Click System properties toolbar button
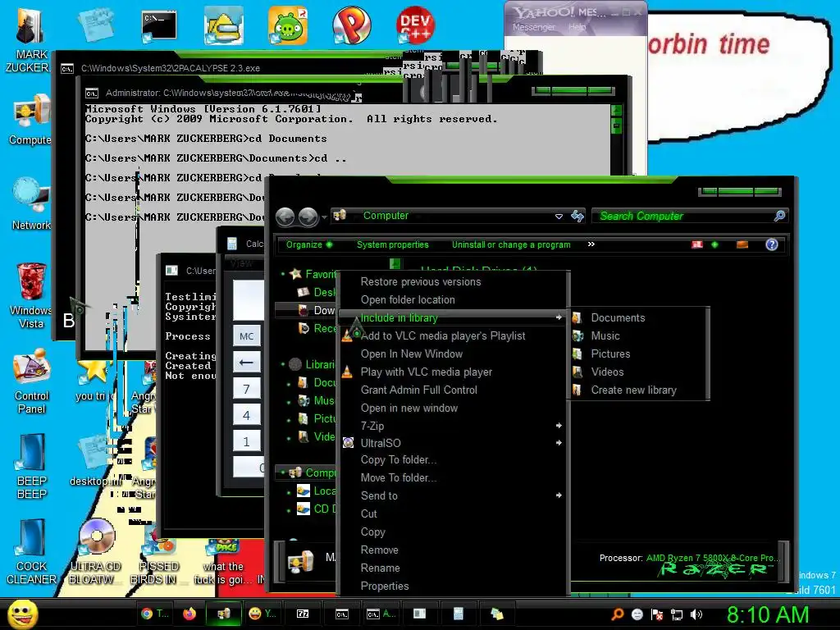This screenshot has width=840, height=630. [x=393, y=244]
